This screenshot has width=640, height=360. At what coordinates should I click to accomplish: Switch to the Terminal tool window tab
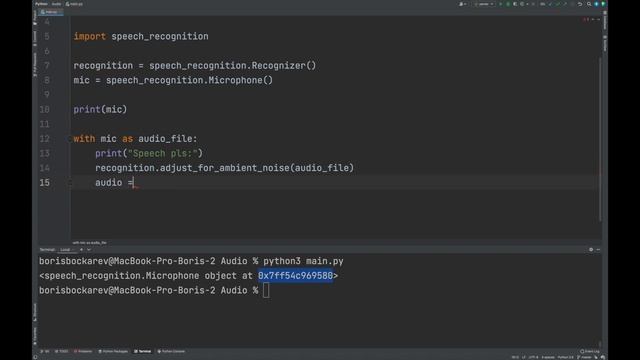click(142, 351)
